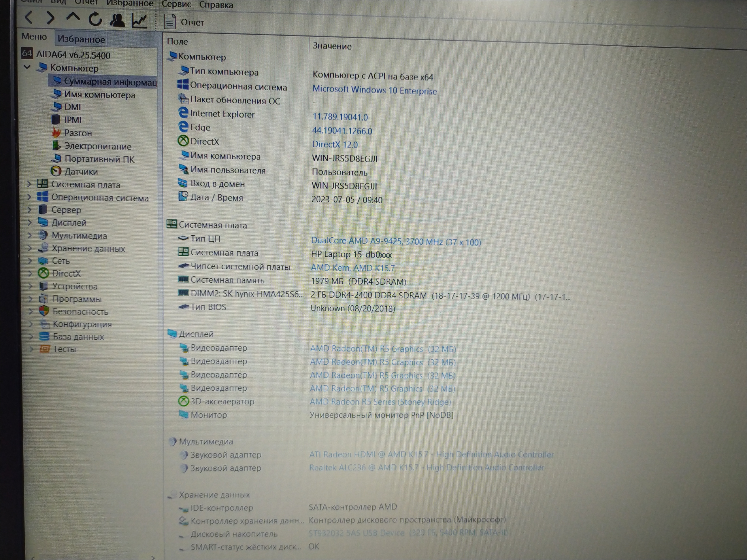Viewport: 747px width, 560px height.
Task: Click the Тесты tree icon
Action: [x=45, y=349]
